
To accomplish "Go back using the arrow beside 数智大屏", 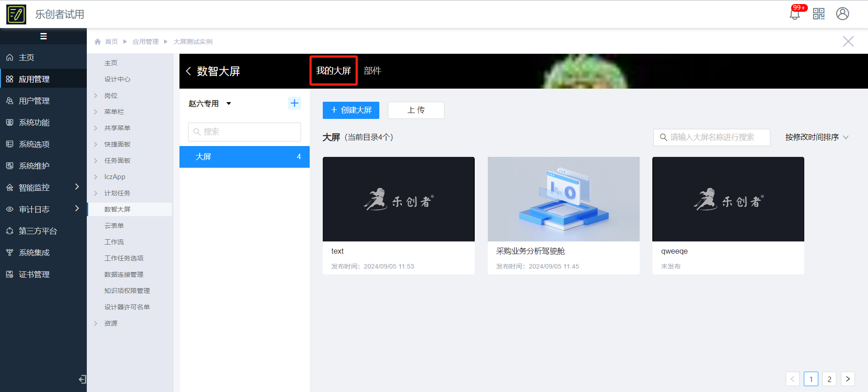I will click(x=189, y=71).
